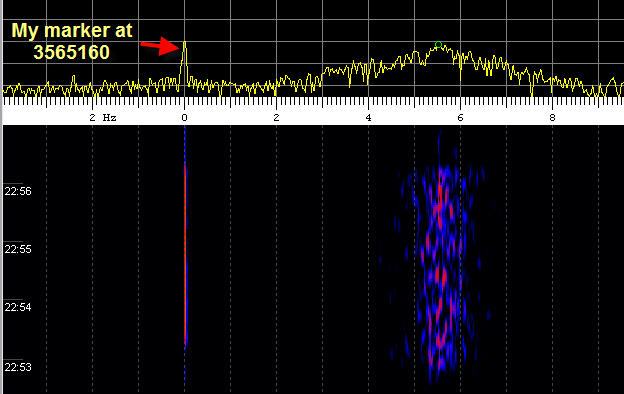Click the "My marker at" annotation text

click(72, 31)
